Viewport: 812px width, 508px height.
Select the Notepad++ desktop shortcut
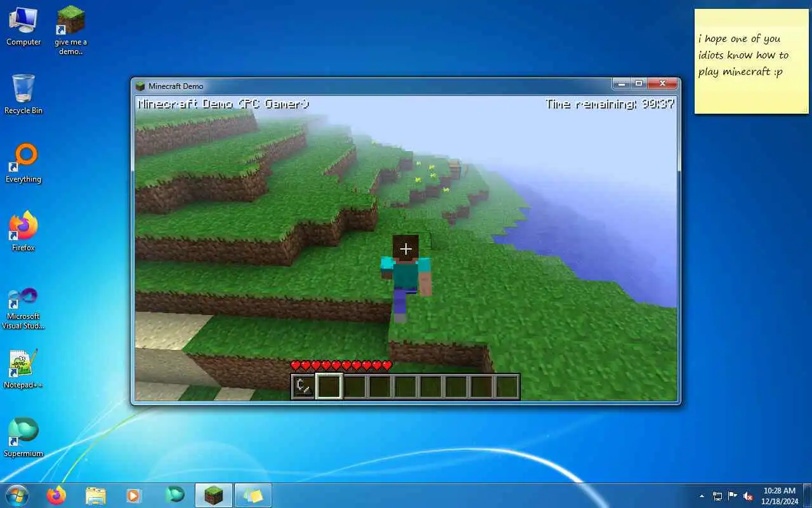(x=23, y=369)
